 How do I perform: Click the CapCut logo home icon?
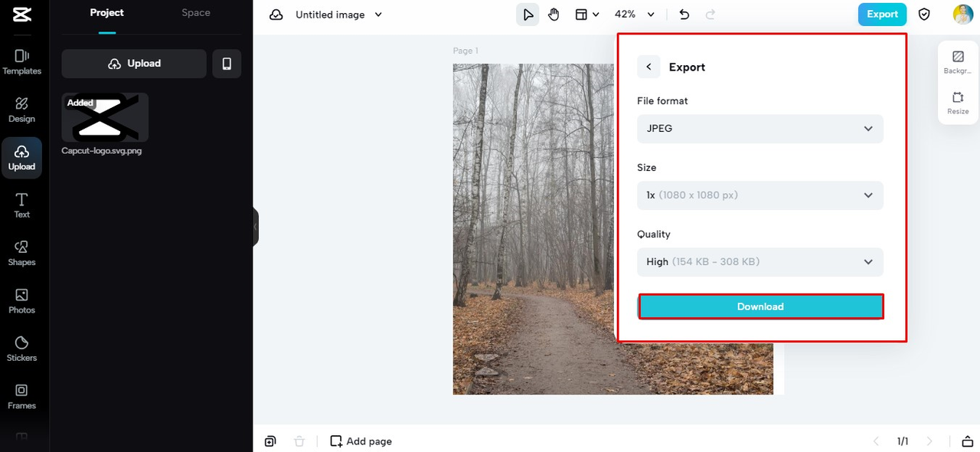coord(21,14)
